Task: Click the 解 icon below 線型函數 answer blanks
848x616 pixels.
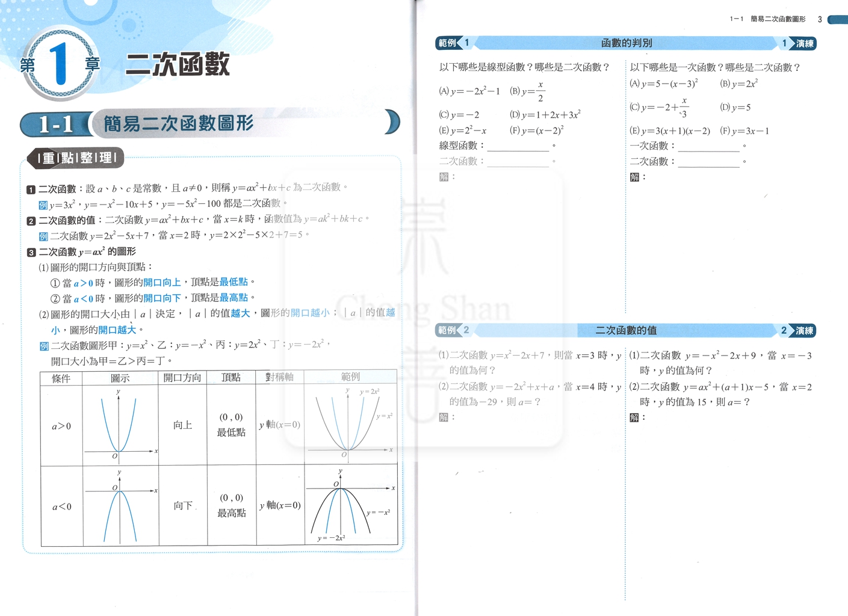Action: 444,177
